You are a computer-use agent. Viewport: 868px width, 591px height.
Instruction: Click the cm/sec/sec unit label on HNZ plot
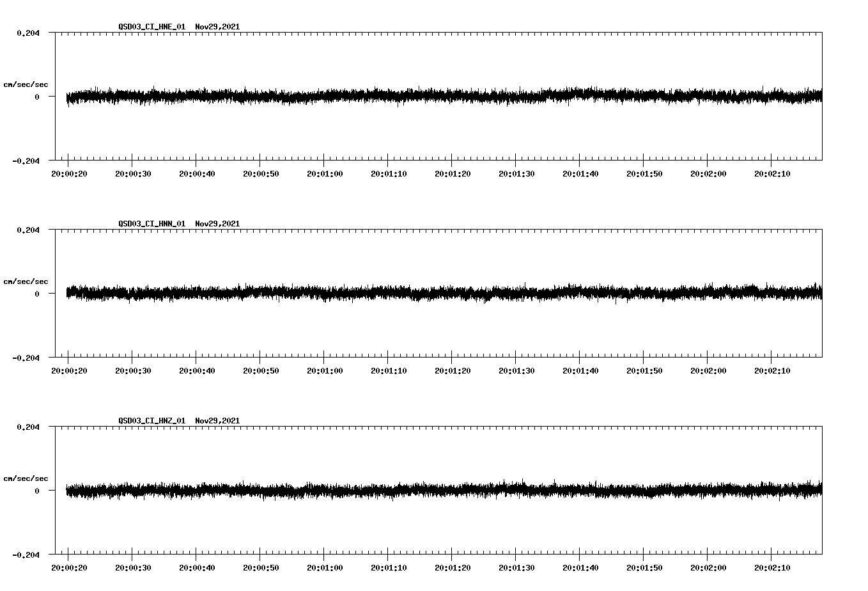point(26,478)
